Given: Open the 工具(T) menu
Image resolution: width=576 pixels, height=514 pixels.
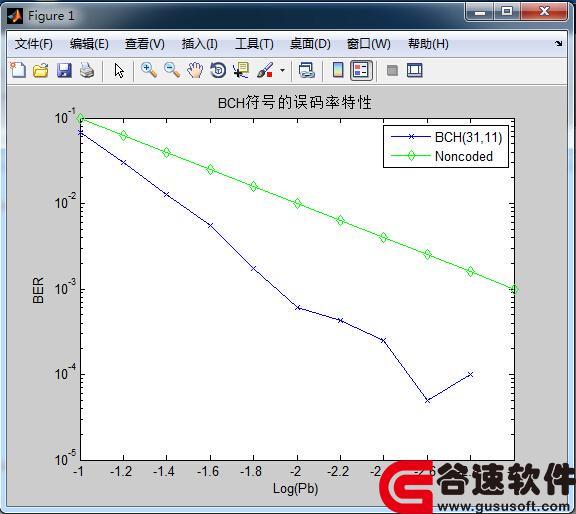Looking at the screenshot, I should point(254,44).
